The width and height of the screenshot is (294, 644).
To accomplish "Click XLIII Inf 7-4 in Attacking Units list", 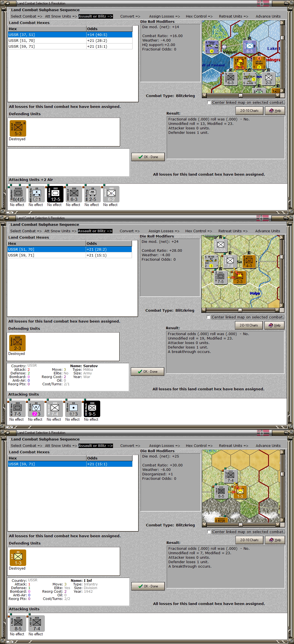I will [55, 409].
